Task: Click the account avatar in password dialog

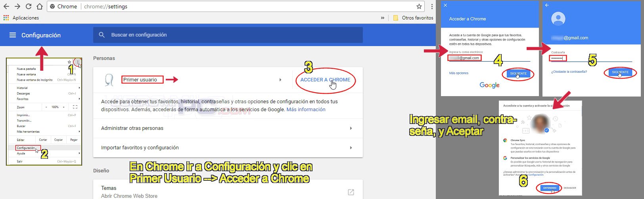Action: (x=558, y=19)
